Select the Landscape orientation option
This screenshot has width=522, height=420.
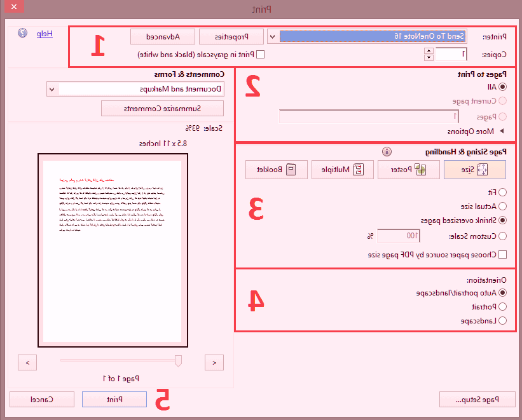503,320
